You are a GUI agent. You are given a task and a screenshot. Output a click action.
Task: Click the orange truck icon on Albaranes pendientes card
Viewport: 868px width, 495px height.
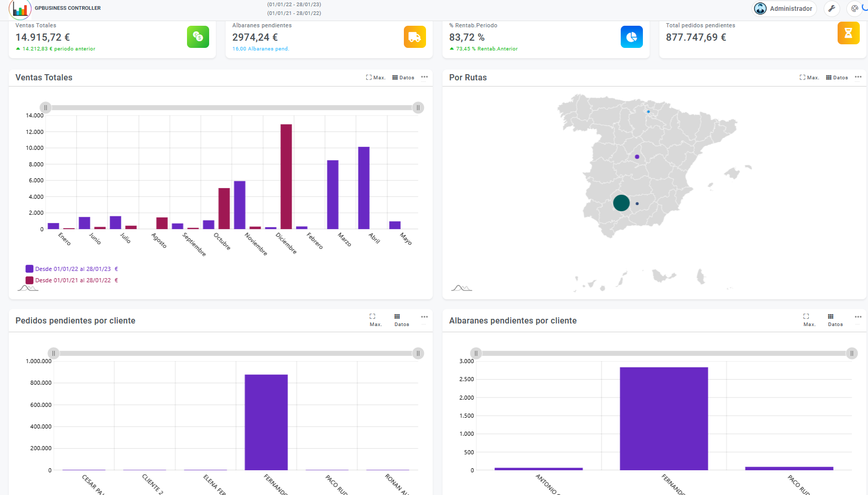[415, 37]
